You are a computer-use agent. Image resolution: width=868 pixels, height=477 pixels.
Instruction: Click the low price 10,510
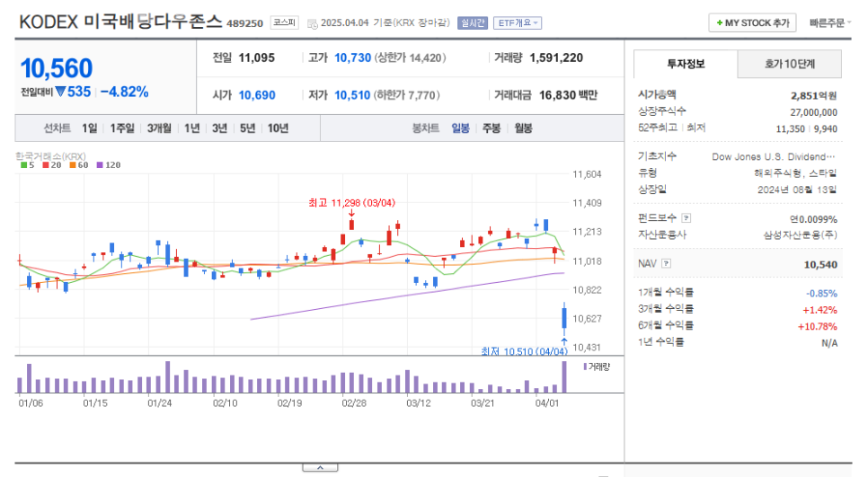[x=352, y=95]
